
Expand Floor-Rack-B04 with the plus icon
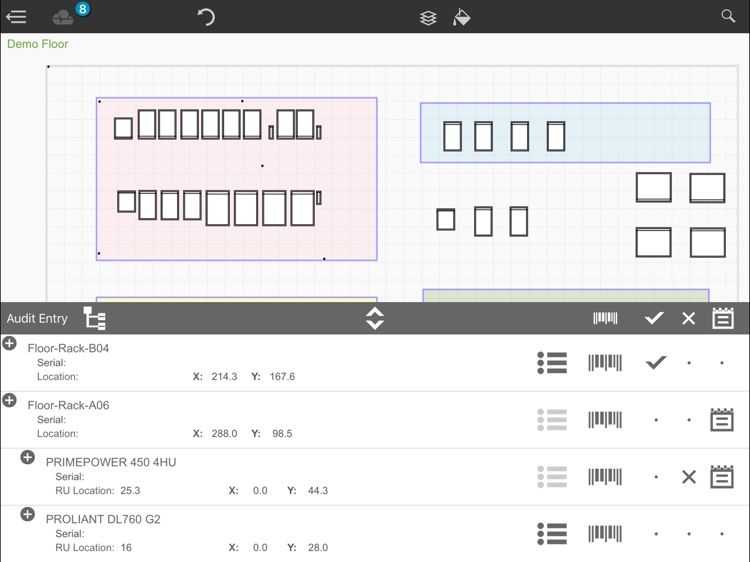pyautogui.click(x=9, y=343)
